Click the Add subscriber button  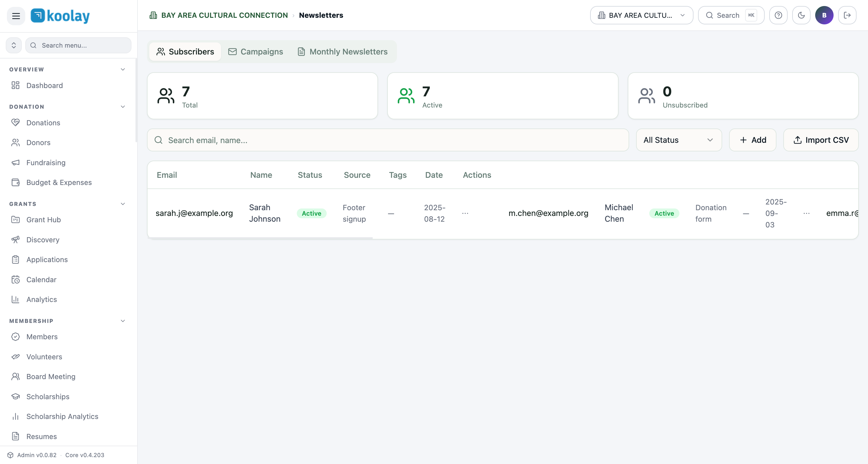click(753, 140)
